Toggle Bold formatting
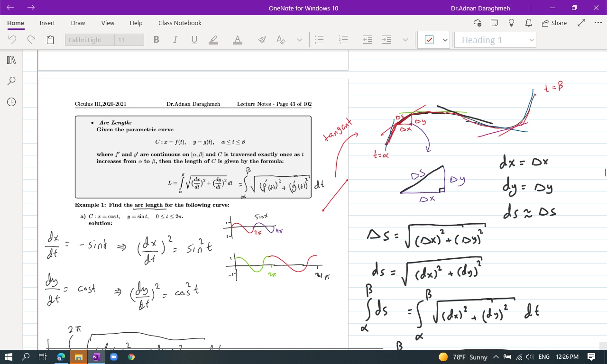 pos(156,40)
